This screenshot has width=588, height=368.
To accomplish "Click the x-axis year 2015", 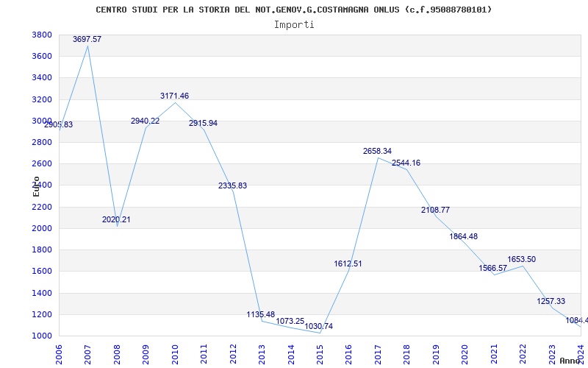I will pos(320,354).
